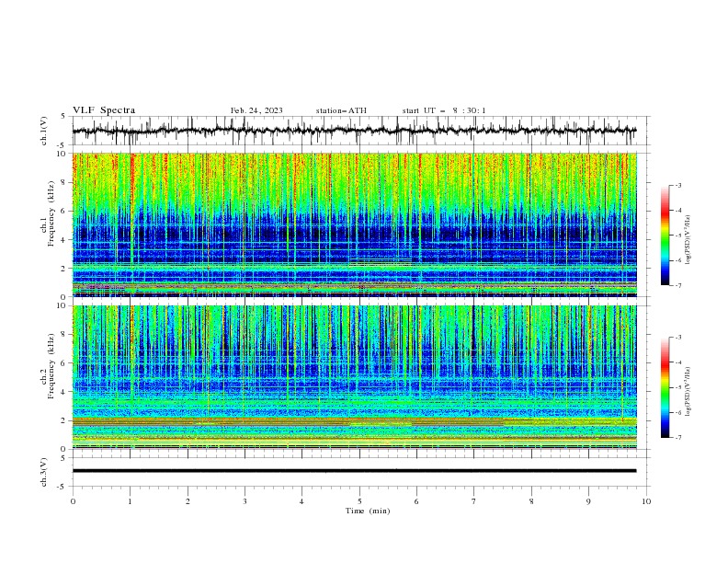Click the time axis tick label '10'
This screenshot has height=563, width=728.
click(x=646, y=501)
